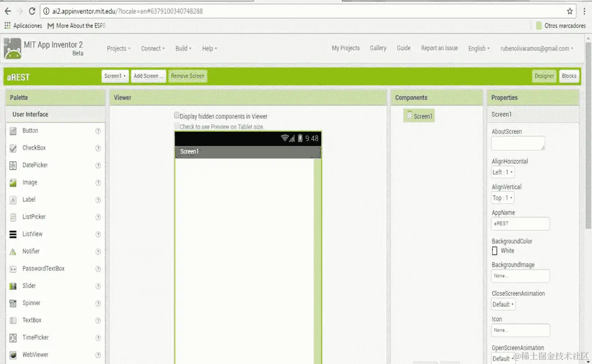The image size is (592, 364).
Task: Select the Image palette icon
Action: click(x=13, y=182)
